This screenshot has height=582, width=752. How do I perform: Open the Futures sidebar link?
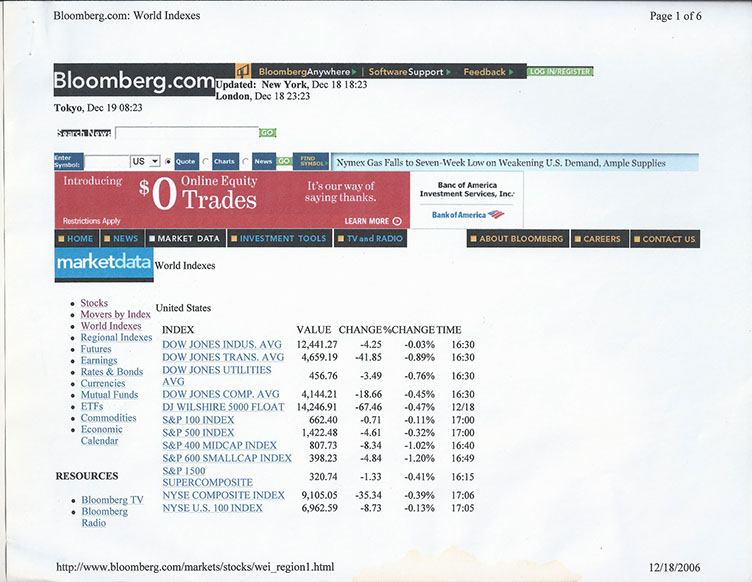[x=96, y=349]
